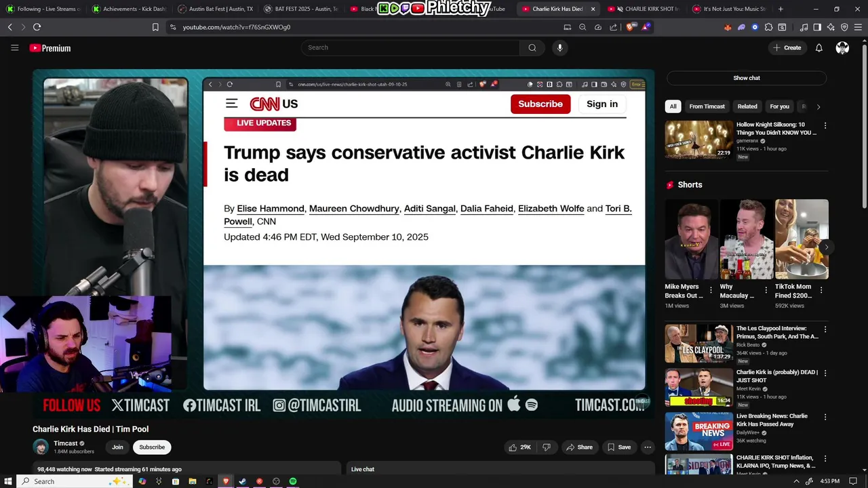The height and width of the screenshot is (488, 868).
Task: Select the 'All' filter chip
Action: point(673,106)
